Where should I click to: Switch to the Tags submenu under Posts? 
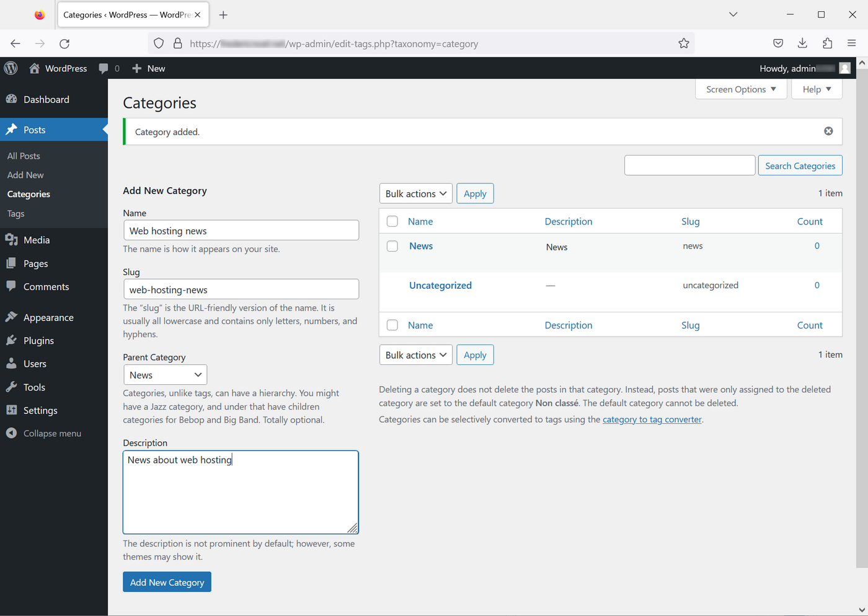[x=15, y=213]
